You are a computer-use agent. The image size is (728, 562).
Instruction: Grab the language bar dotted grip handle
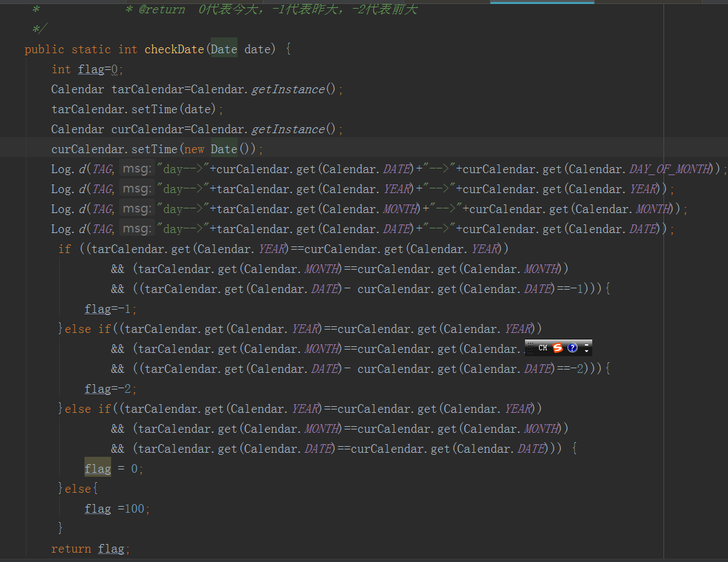[x=530, y=348]
